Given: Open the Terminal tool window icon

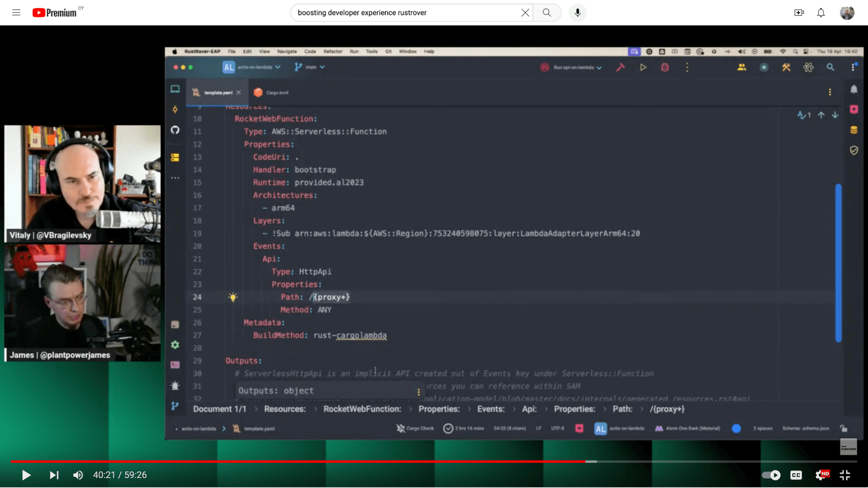Looking at the screenshot, I should [x=175, y=365].
